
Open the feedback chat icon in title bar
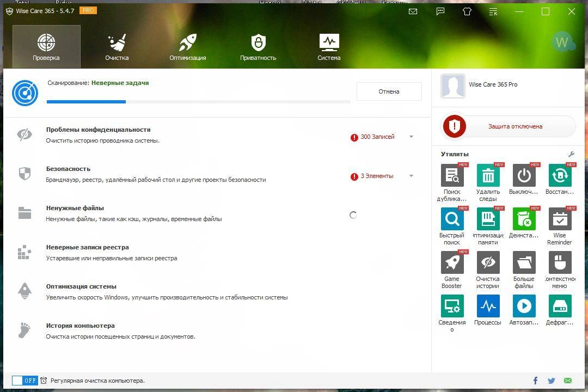[440, 11]
